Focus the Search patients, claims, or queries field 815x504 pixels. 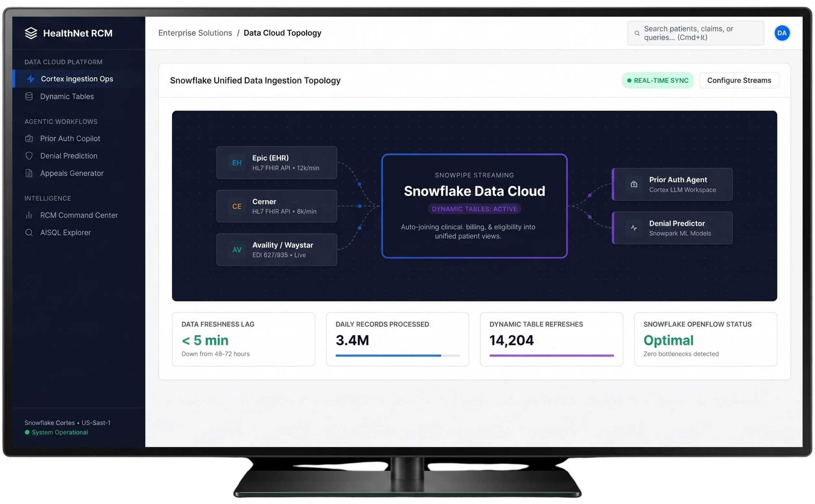click(x=695, y=33)
